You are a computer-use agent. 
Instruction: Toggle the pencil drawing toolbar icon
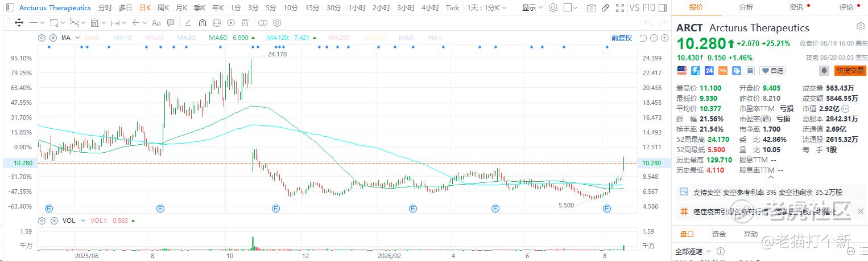(605, 8)
